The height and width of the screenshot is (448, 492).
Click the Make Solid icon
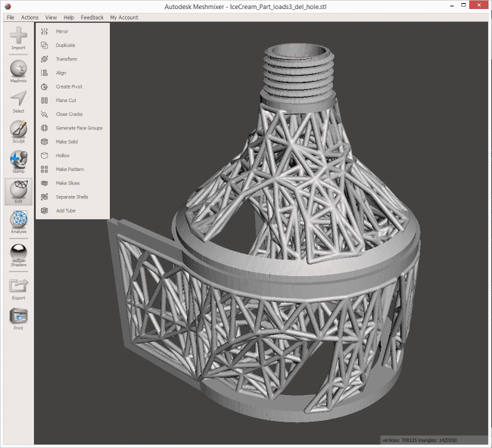tap(44, 142)
